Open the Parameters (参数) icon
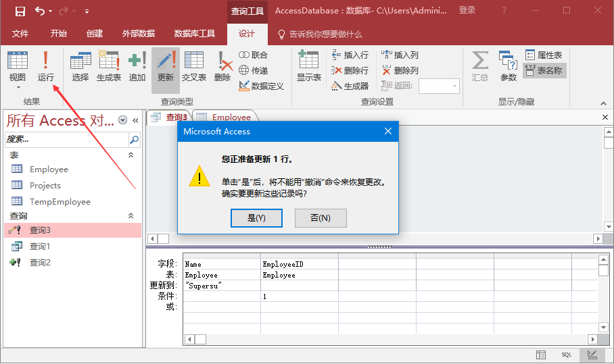614x364 pixels. pyautogui.click(x=508, y=66)
